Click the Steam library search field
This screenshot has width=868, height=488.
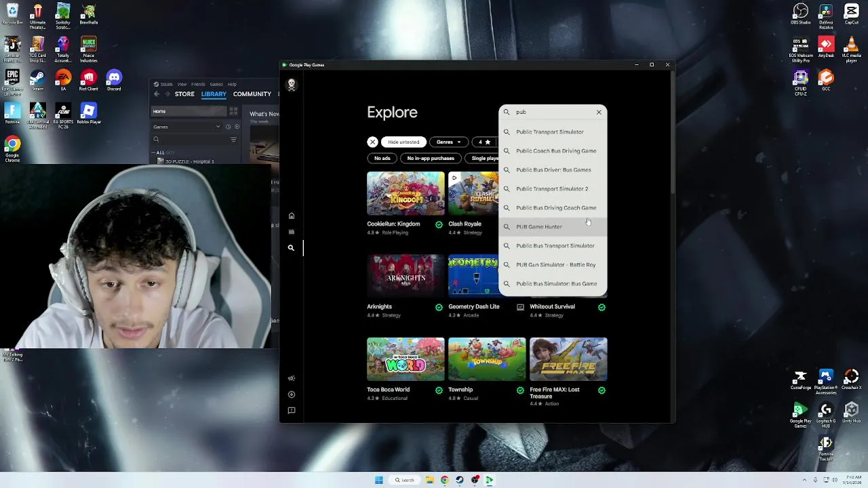pyautogui.click(x=191, y=140)
